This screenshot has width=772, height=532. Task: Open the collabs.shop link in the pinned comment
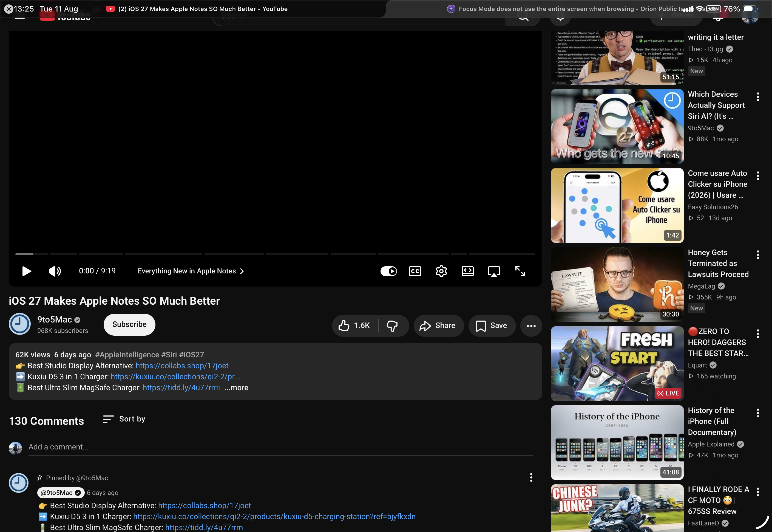tap(204, 505)
